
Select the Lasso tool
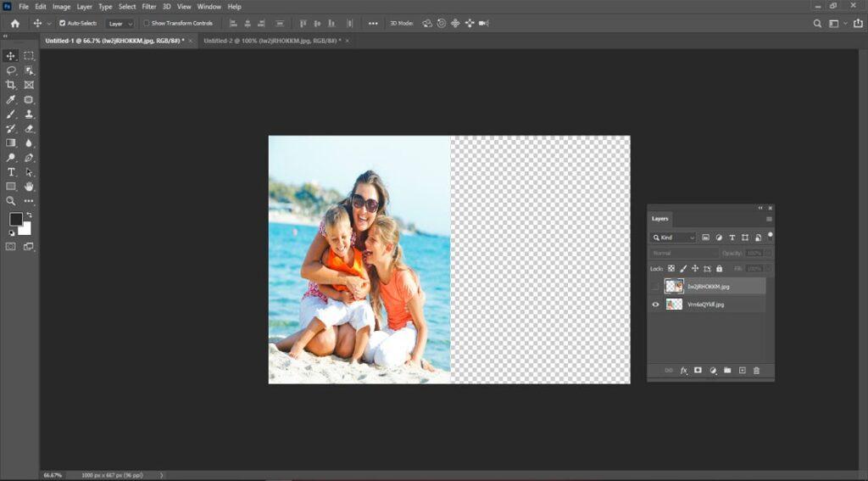(x=10, y=70)
